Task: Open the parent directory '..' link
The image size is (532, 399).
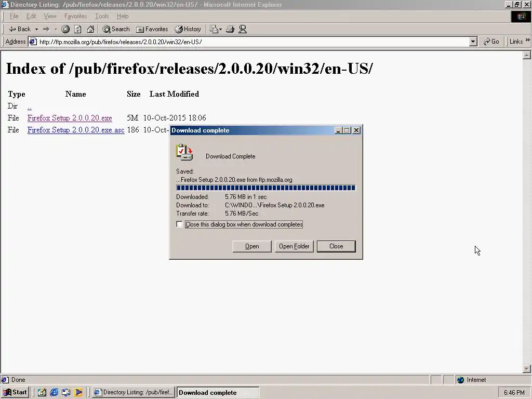Action: click(30, 107)
